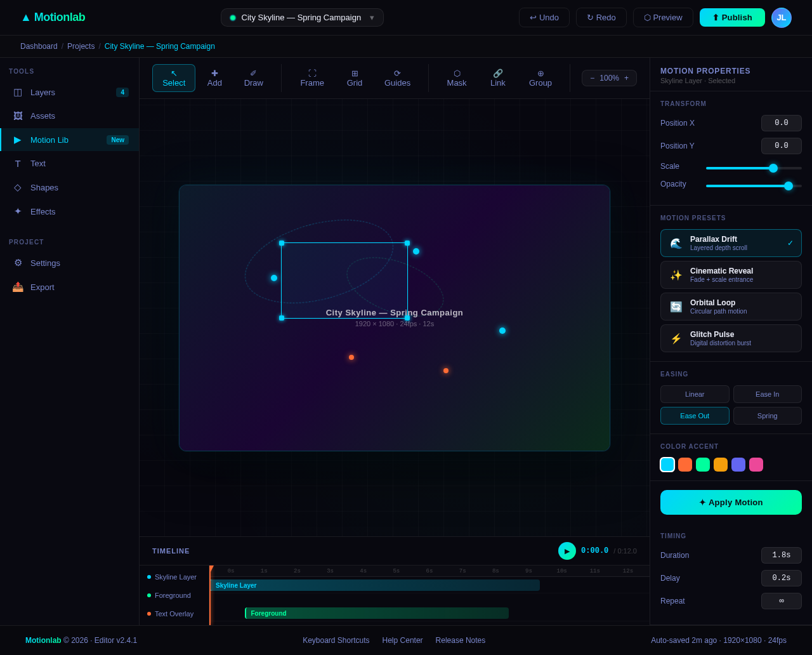Open the Frame tool
Screen dimensions: 812x655
coord(311,77)
